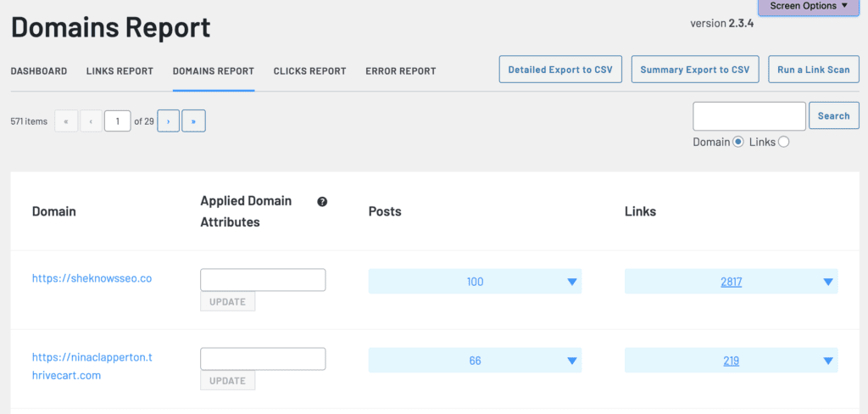This screenshot has height=414, width=868.
Task: Click the version 2.3.4 text
Action: coord(722,23)
